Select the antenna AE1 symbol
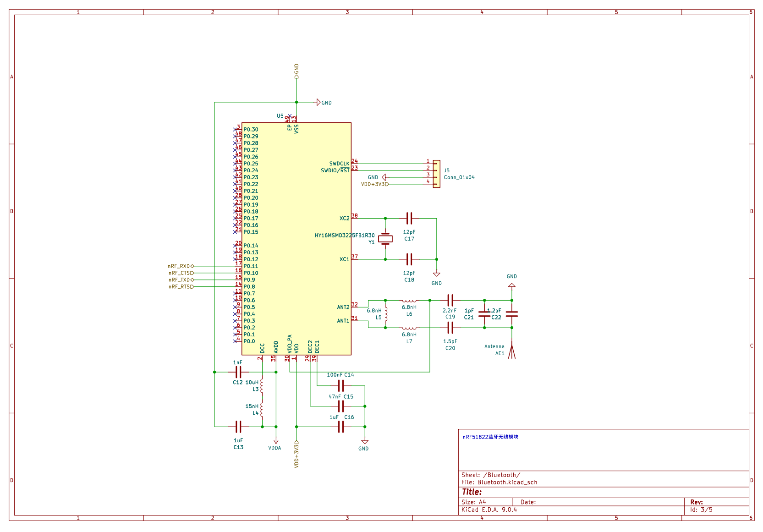Viewport: 763px width, 532px height. [x=512, y=351]
